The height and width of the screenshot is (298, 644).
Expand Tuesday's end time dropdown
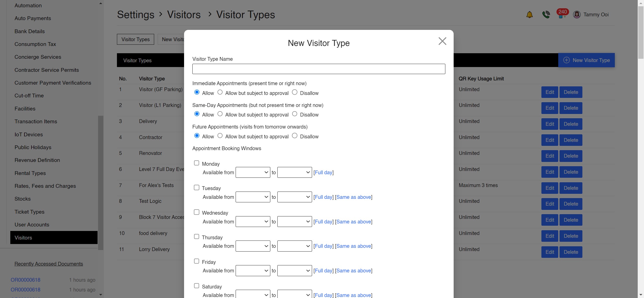(294, 197)
